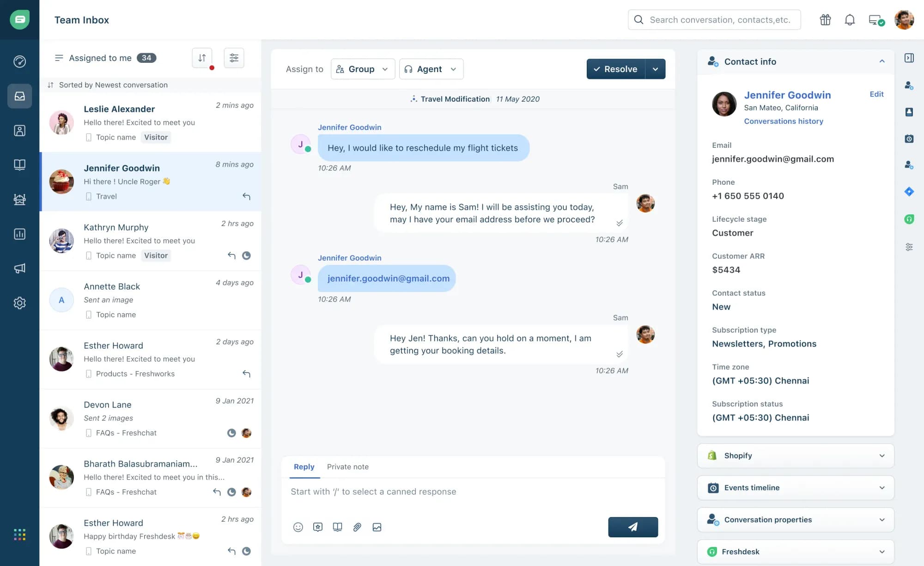Open the Group assignment dropdown
Screen dimensions: 924x566
click(x=363, y=69)
